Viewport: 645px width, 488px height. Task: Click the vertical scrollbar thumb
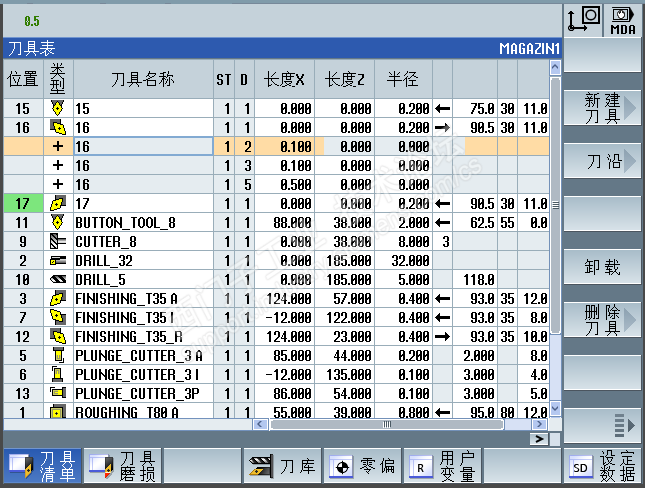pyautogui.click(x=555, y=205)
